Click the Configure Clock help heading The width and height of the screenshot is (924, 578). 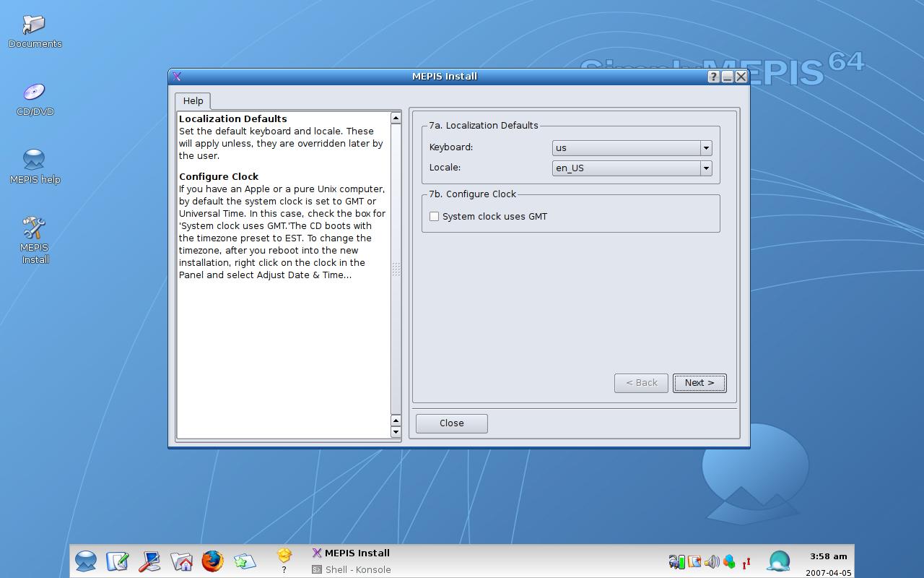point(219,176)
